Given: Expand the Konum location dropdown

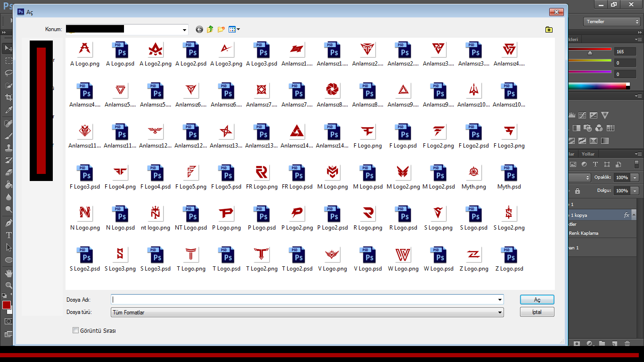Looking at the screenshot, I should tap(184, 30).
